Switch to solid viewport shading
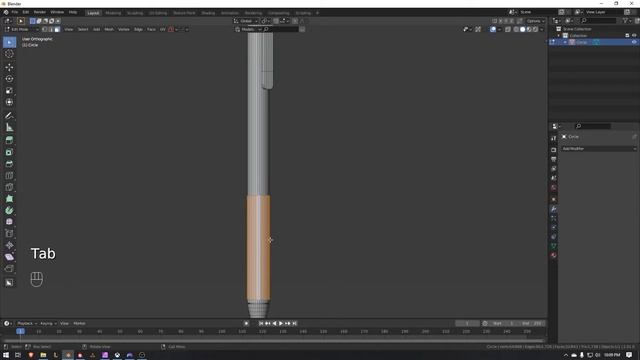Image resolution: width=640 pixels, height=360 pixels. (522, 29)
